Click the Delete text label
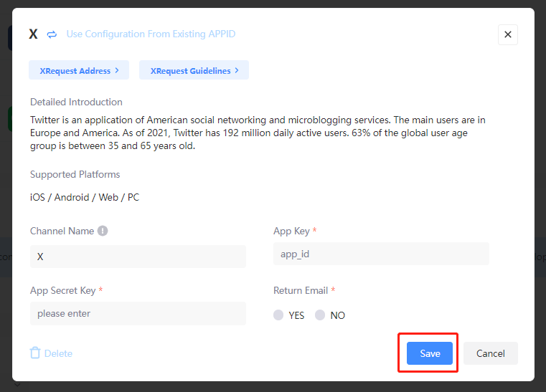Image resolution: width=546 pixels, height=392 pixels. pyautogui.click(x=58, y=353)
